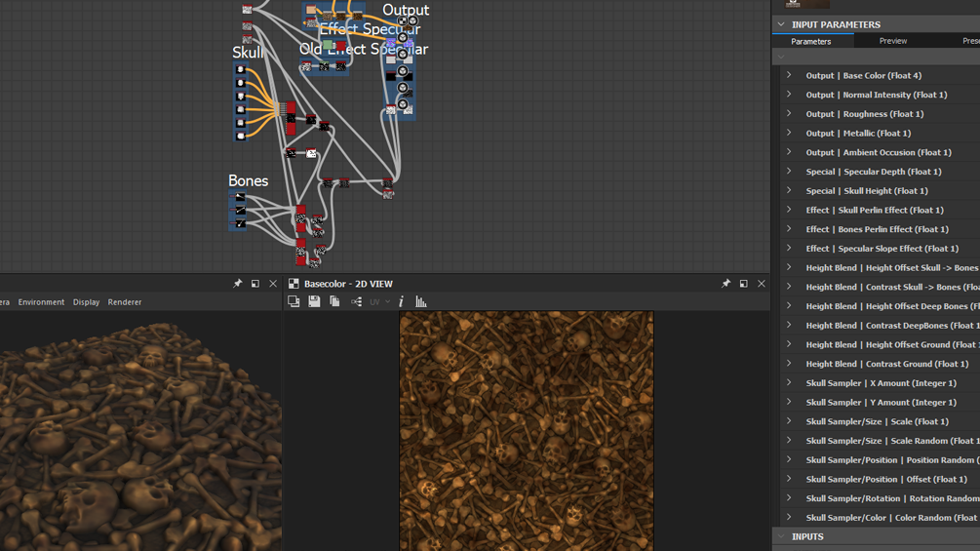Select 'Height Blend | Height Offset Skull -> Bones' row
This screenshot has width=980, height=551.
[x=880, y=267]
